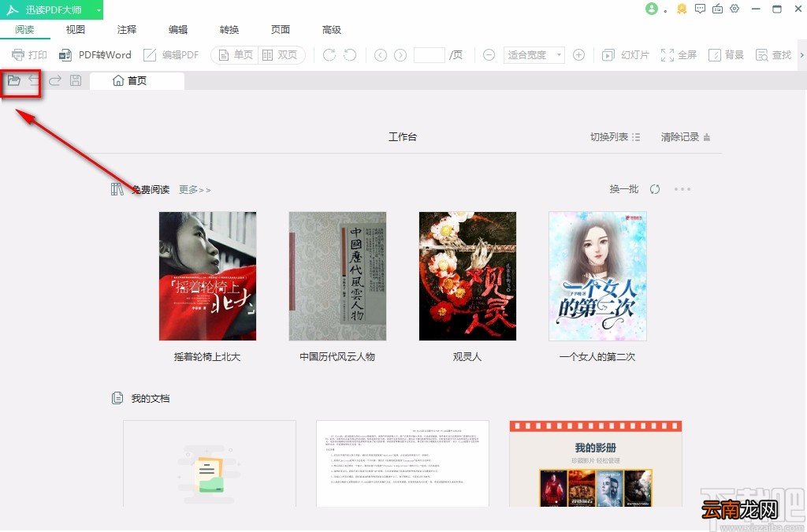This screenshot has height=532, width=807.
Task: Click the robot assistant icon
Action: [x=717, y=9]
